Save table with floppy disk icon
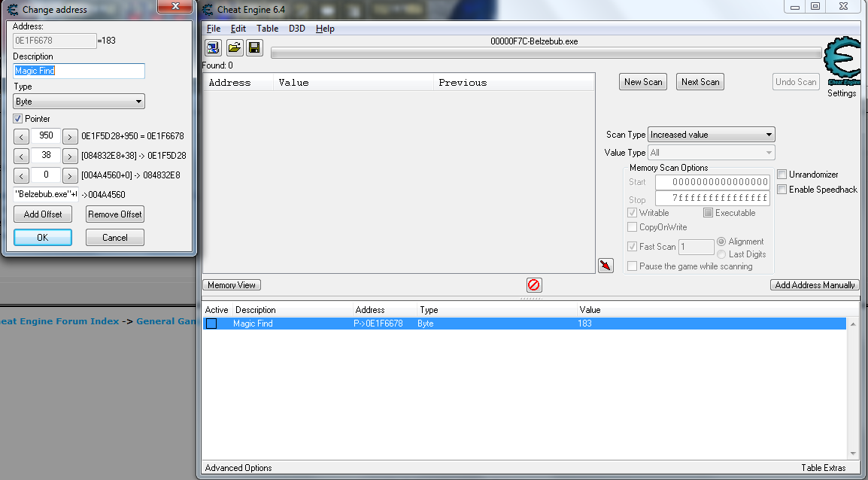The image size is (868, 480). coord(254,47)
